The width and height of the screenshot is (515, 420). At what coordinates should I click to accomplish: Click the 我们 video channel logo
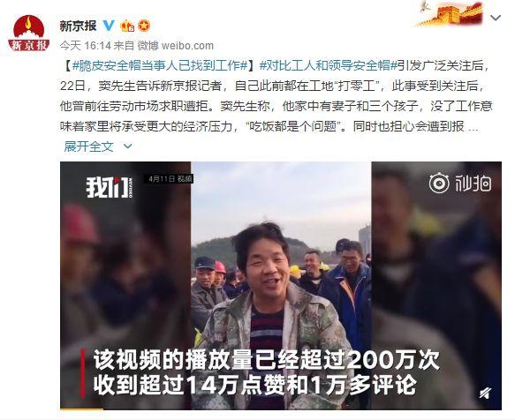[110, 187]
